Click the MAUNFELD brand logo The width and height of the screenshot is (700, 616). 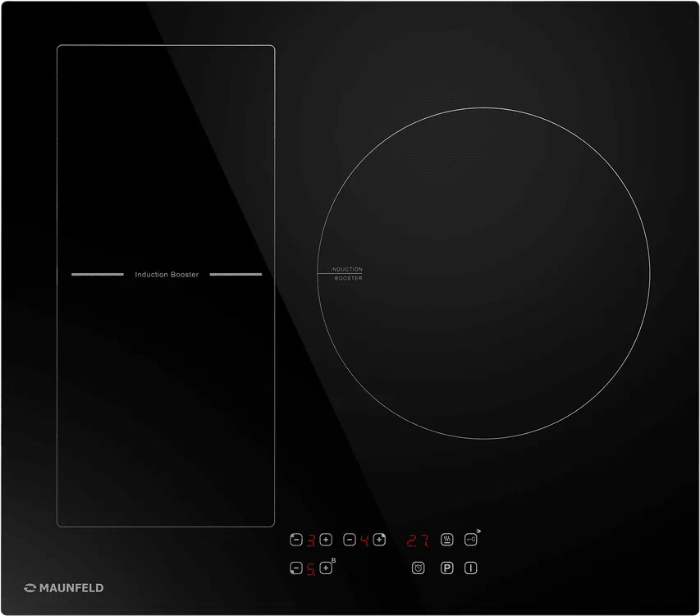(63, 588)
